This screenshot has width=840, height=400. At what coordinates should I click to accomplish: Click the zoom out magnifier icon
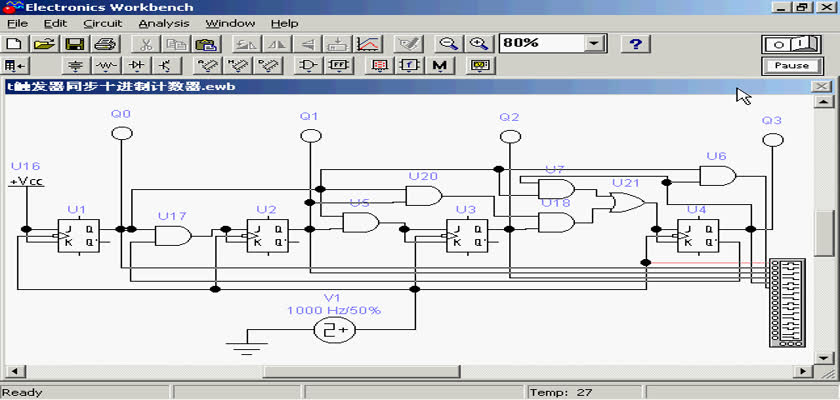(450, 44)
